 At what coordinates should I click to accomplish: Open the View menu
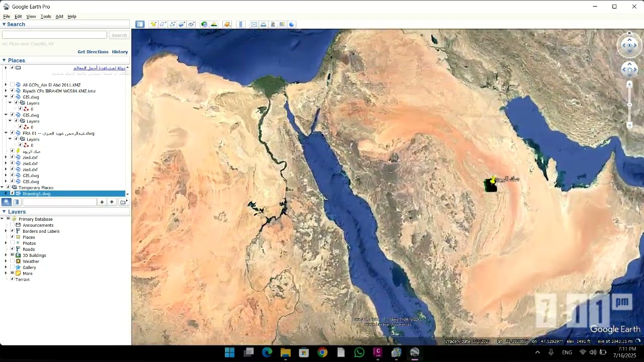coord(31,17)
